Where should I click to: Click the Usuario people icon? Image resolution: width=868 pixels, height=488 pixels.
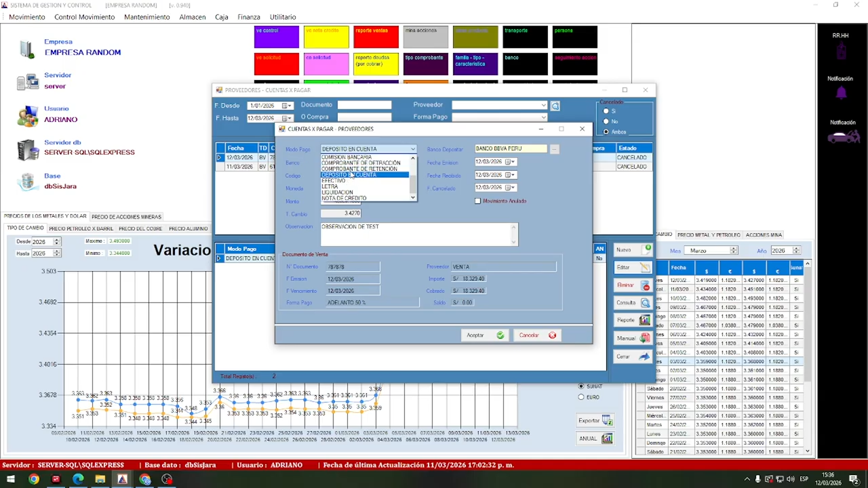click(28, 116)
